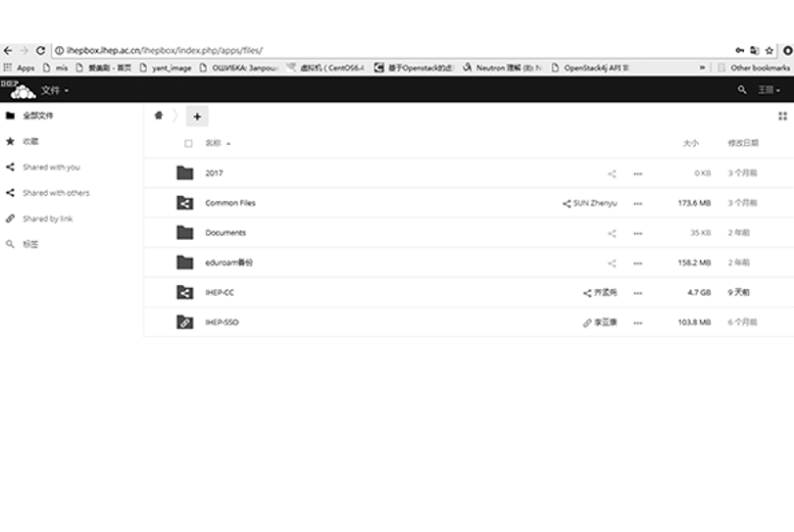This screenshot has height=532, width=794.
Task: Open the search magnifier in header
Action: pyautogui.click(x=742, y=90)
